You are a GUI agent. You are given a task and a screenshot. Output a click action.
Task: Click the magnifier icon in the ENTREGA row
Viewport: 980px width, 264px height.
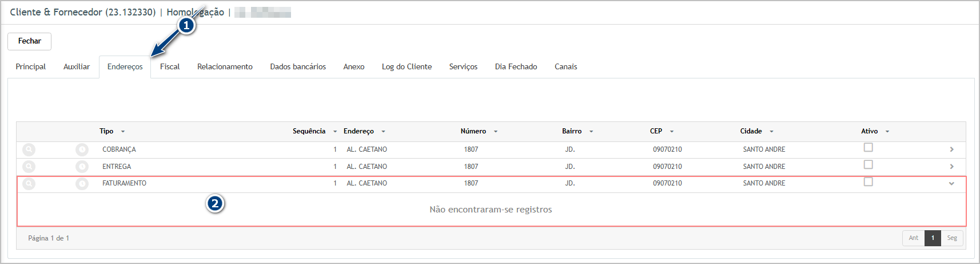pos(29,167)
